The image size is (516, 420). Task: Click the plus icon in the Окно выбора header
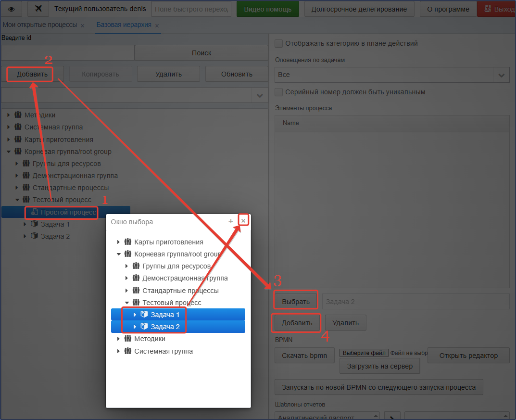click(231, 221)
